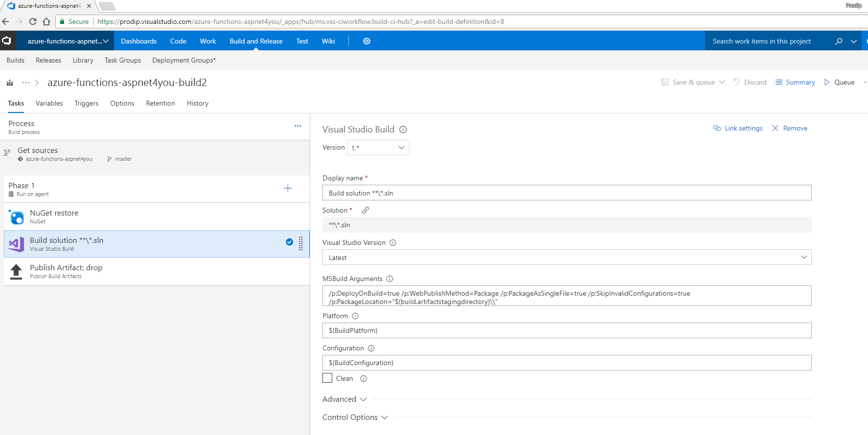Open the Visual Studio Version Latest dropdown
The image size is (868, 435).
(x=567, y=257)
